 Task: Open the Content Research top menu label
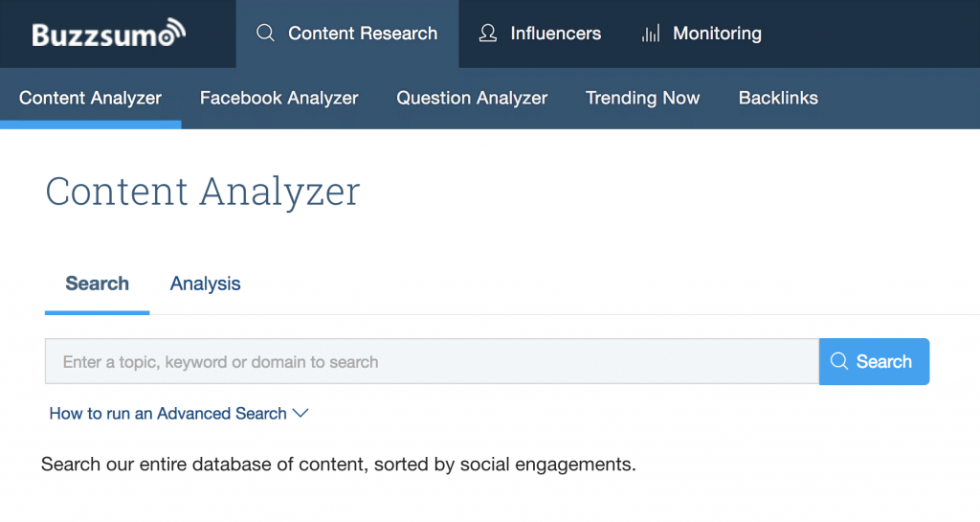(x=363, y=34)
